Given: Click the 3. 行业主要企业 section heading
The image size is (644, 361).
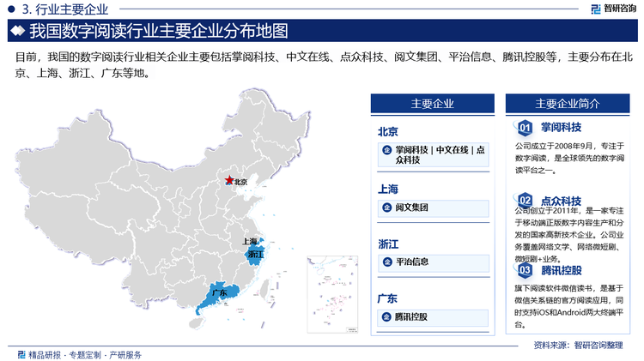Looking at the screenshot, I should coord(65,9).
